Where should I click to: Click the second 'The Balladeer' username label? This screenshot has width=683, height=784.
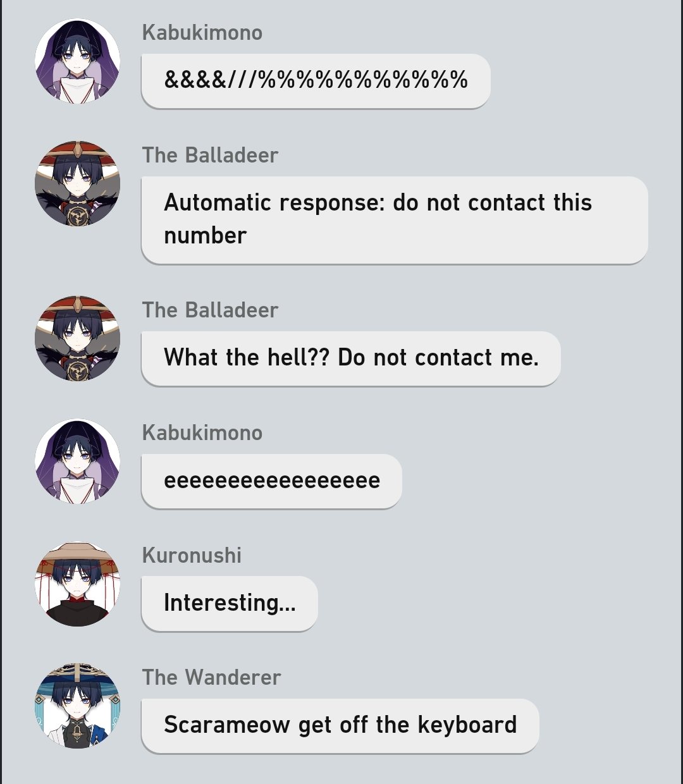pyautogui.click(x=210, y=310)
